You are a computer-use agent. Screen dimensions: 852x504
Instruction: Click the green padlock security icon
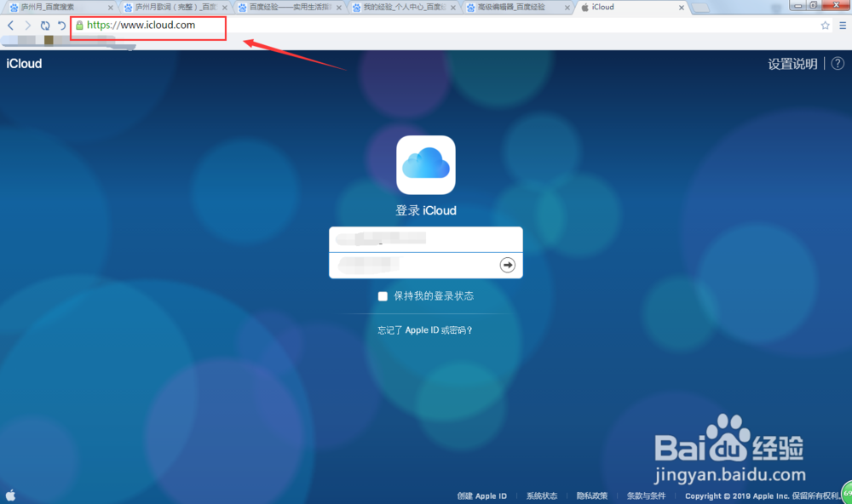pyautogui.click(x=79, y=25)
